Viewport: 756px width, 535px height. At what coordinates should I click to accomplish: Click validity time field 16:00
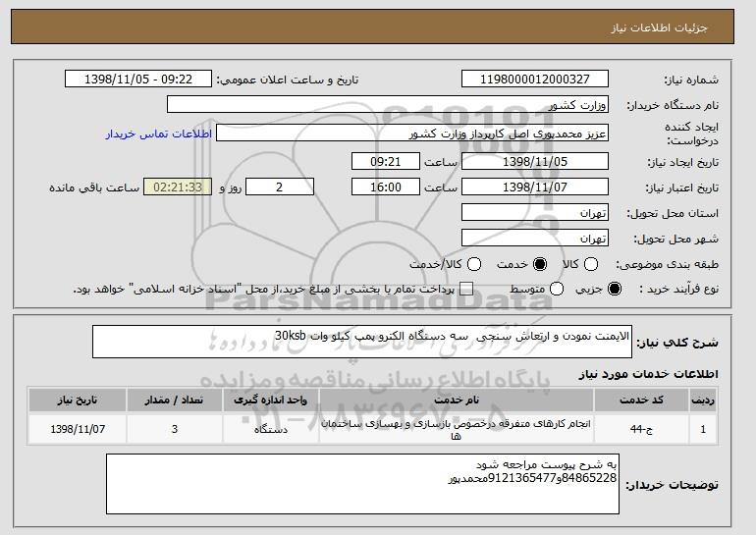(x=386, y=187)
